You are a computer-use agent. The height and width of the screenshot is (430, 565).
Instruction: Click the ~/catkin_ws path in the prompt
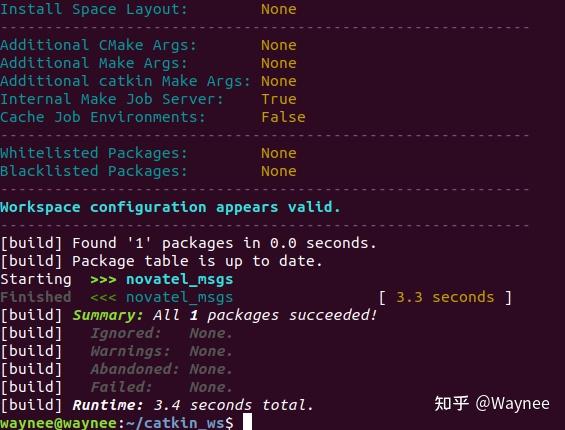[175, 423]
